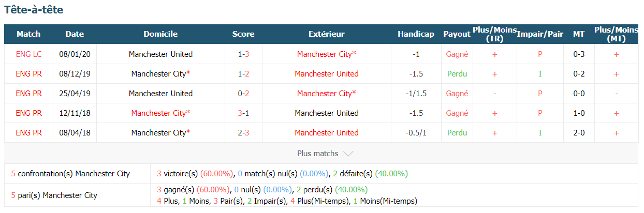This screenshot has width=644, height=213.
Task: Expand the Plus matchs chevron
Action: pos(348,154)
